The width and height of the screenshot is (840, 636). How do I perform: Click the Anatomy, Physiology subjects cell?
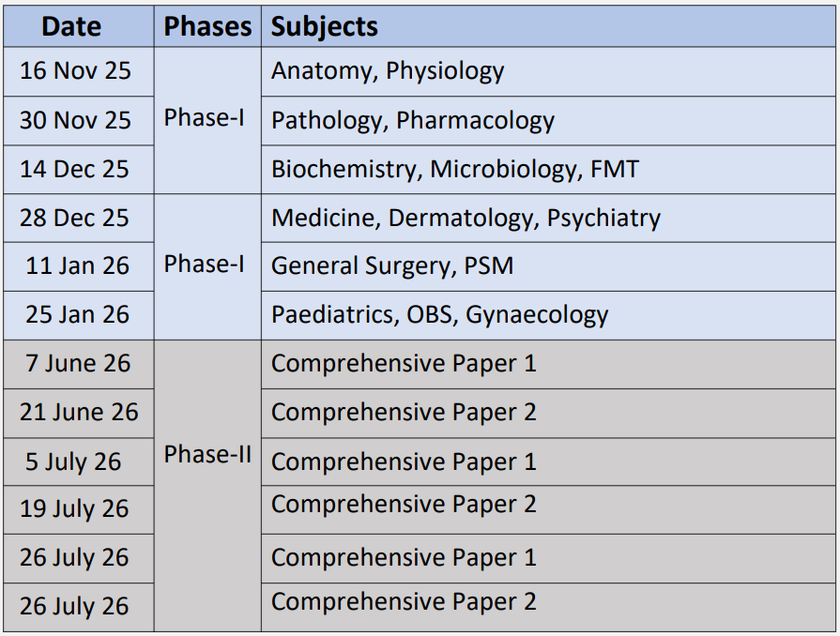388,71
